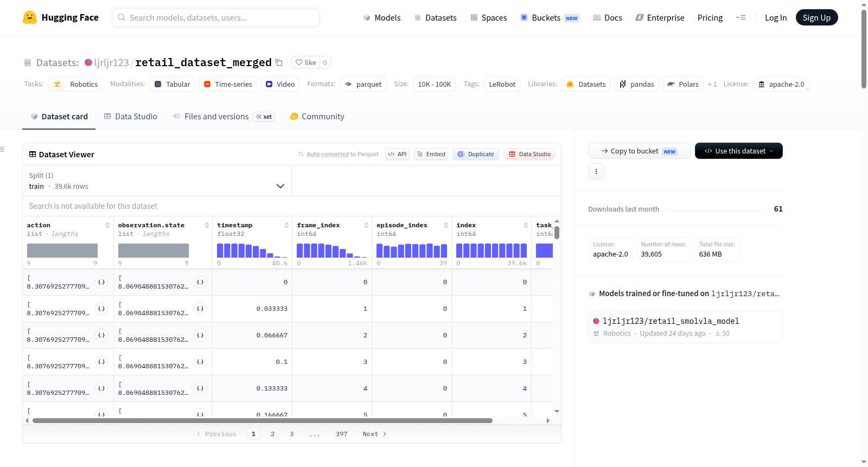Click the episode_index histogram distribution
This screenshot has height=467, width=868.
point(412,251)
